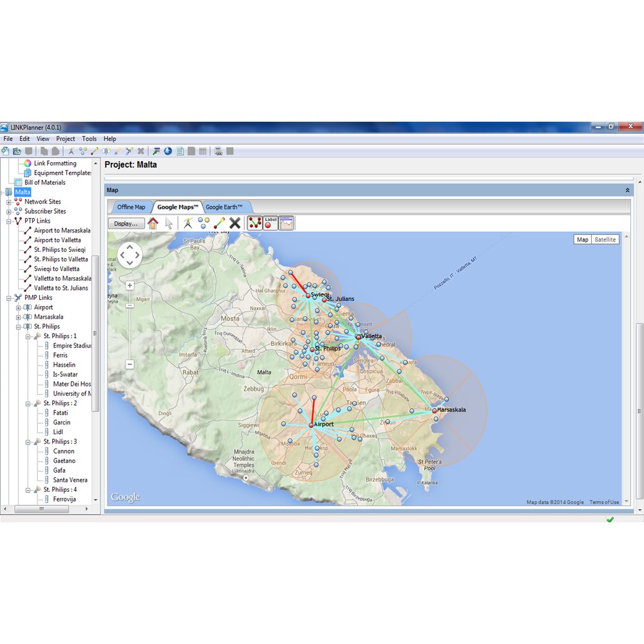Pick the create link tool on map toolbar
Screen dimensions: 644x644
click(x=220, y=223)
